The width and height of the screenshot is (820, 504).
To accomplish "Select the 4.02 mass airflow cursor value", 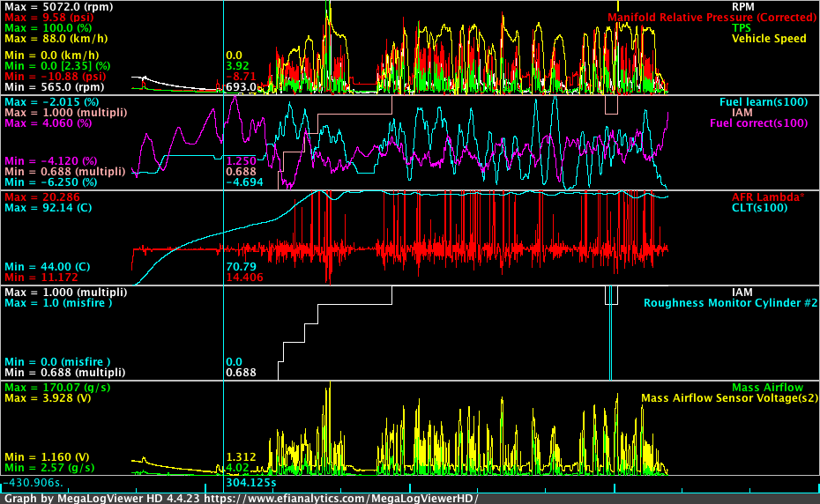I will pyautogui.click(x=237, y=467).
